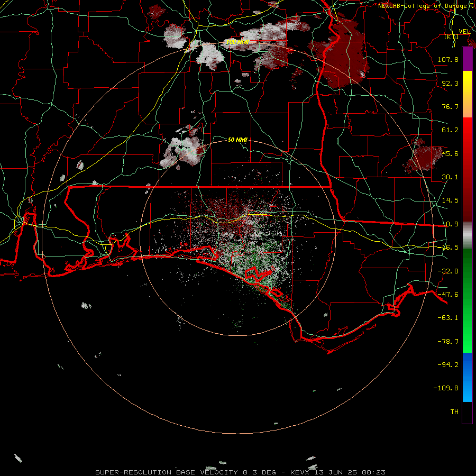Click the 50 NMI range ring label
This screenshot has width=476, height=476.
pos(237,140)
